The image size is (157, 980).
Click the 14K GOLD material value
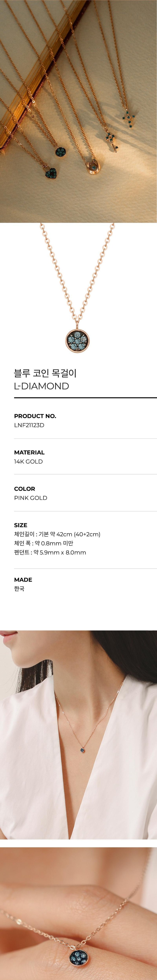(x=28, y=462)
